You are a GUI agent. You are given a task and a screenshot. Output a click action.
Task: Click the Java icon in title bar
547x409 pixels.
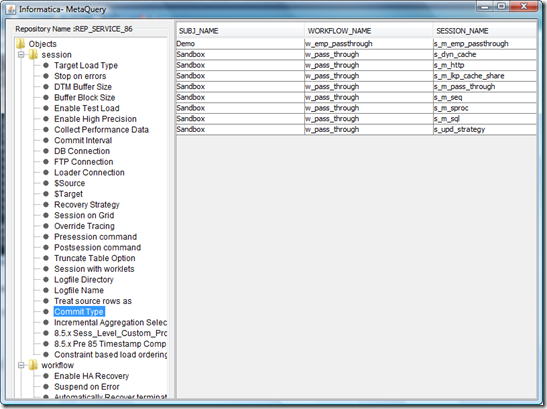(x=10, y=9)
